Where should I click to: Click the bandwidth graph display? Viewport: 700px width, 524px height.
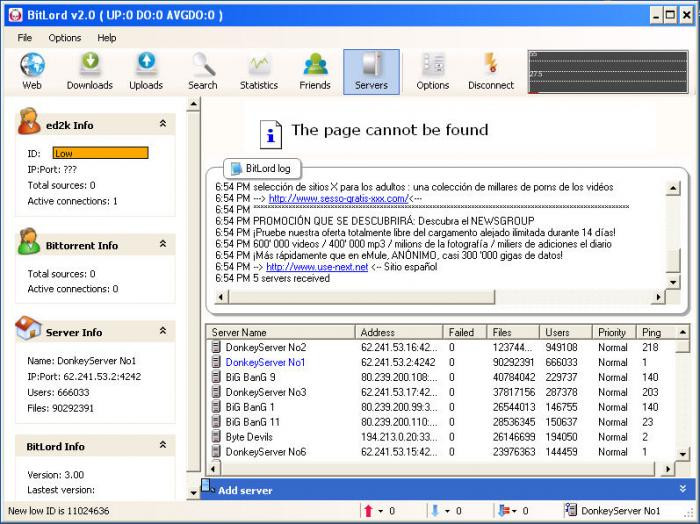[x=608, y=72]
